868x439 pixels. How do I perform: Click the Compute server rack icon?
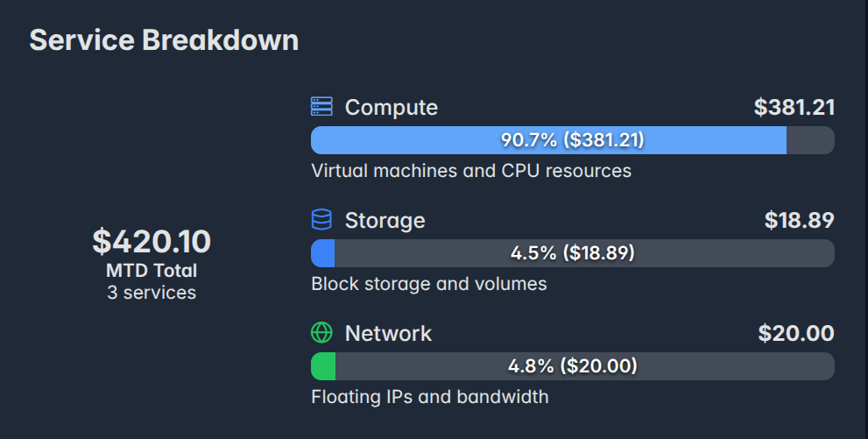tap(321, 107)
